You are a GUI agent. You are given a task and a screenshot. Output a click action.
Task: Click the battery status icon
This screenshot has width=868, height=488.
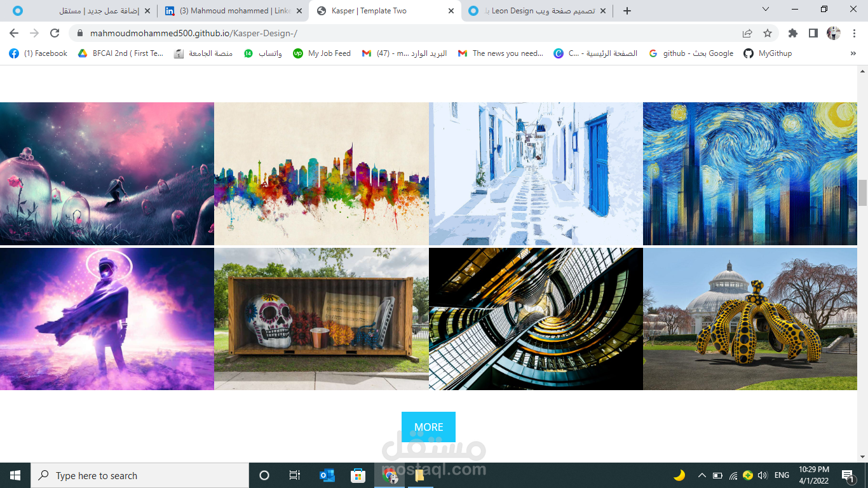click(717, 475)
